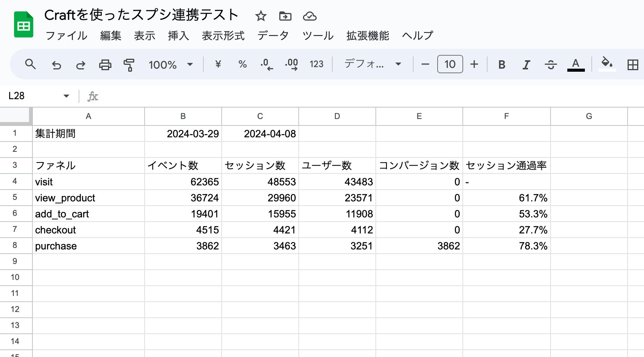Expand the name box dropdown arrow
Screen dimensions: 644x357
pos(66,96)
